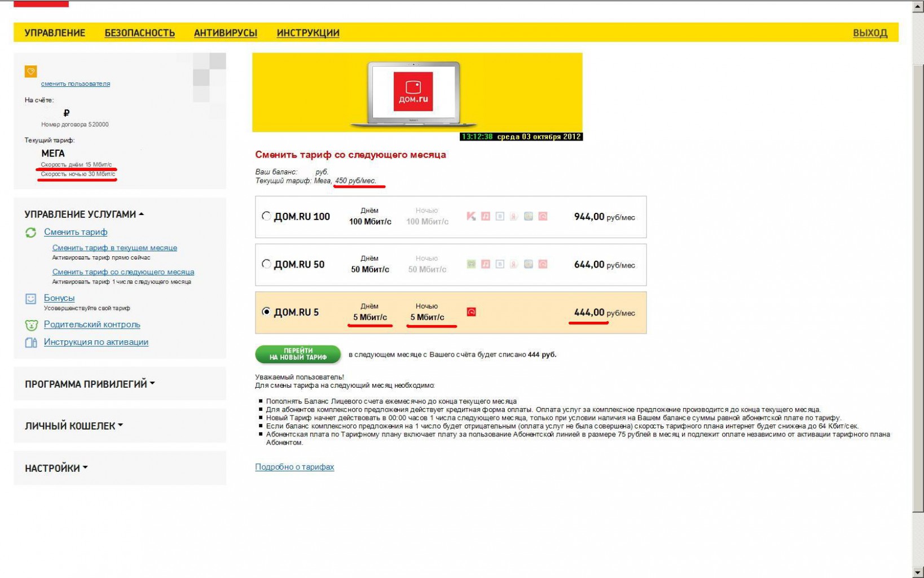Open the Сменить тариф link
The height and width of the screenshot is (578, 924).
[x=76, y=232]
